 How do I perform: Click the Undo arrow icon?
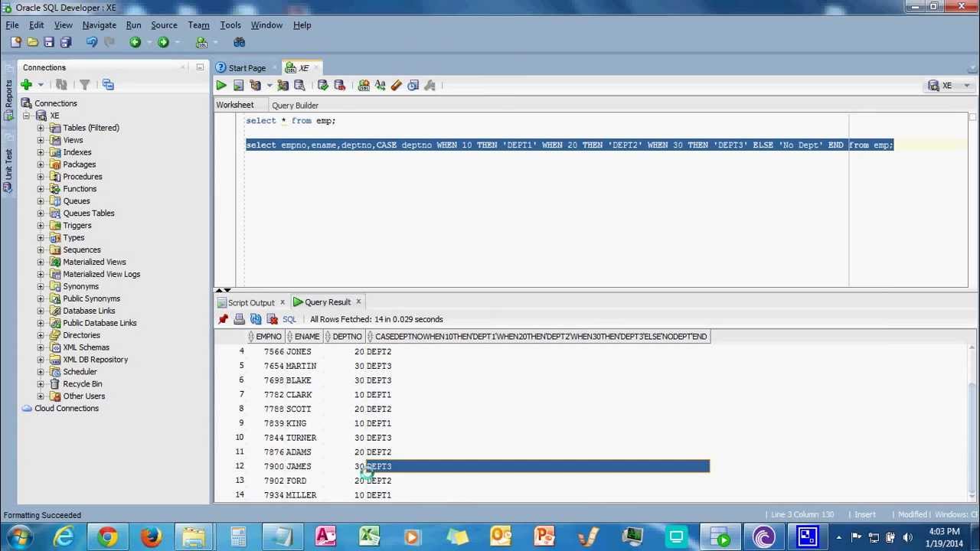pos(92,42)
